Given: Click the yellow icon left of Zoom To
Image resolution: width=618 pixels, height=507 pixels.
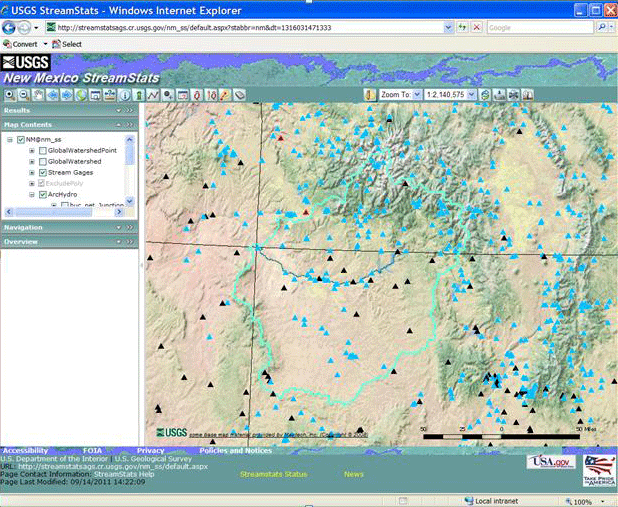Looking at the screenshot, I should 370,95.
